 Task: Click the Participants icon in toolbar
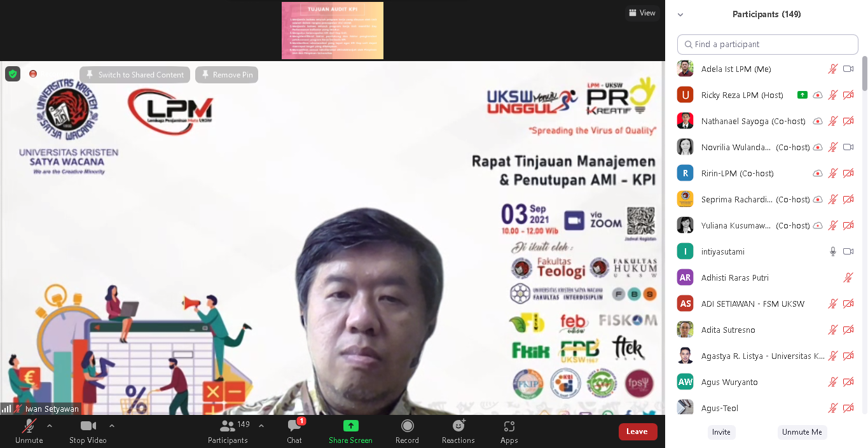click(227, 426)
